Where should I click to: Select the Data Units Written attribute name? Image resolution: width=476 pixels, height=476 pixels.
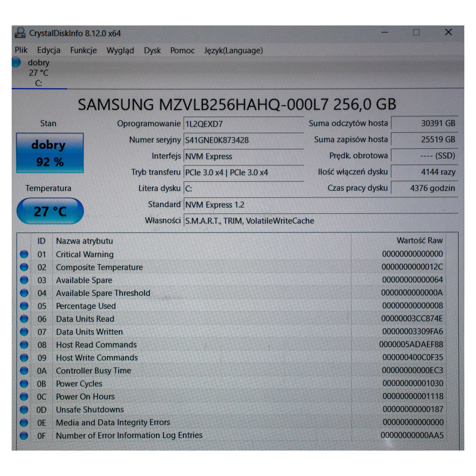coord(89,332)
